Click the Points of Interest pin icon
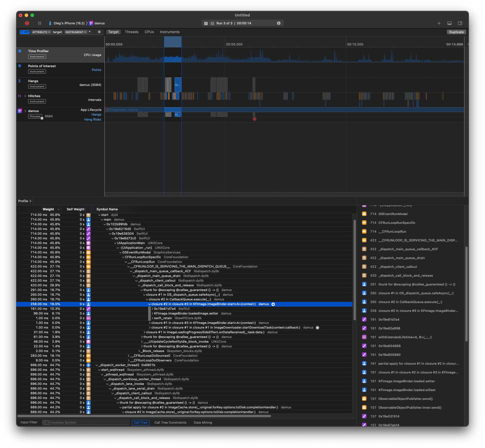The image size is (485, 448). [20, 66]
